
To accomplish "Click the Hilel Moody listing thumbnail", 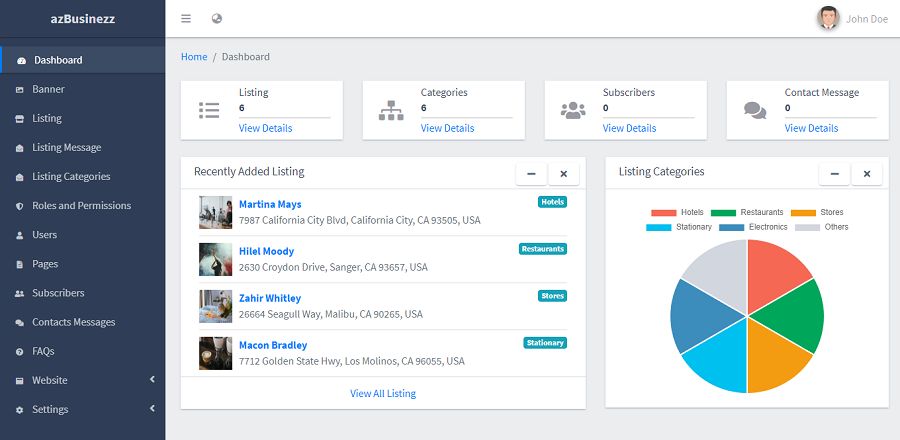I will pos(215,259).
